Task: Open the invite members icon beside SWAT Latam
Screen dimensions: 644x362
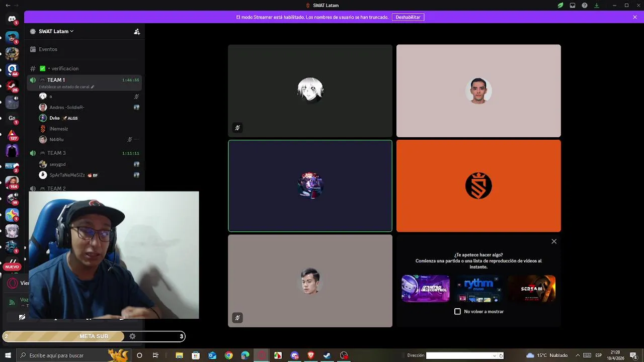Action: click(x=137, y=31)
